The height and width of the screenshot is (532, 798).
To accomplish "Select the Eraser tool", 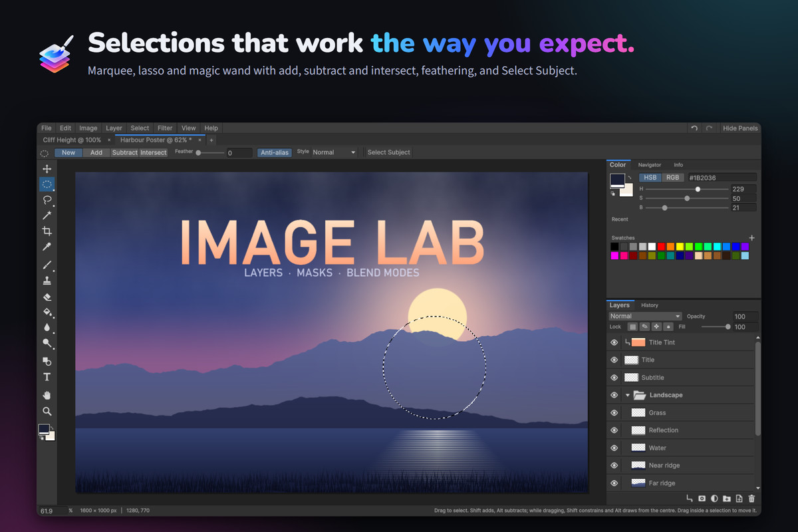I will pyautogui.click(x=47, y=297).
